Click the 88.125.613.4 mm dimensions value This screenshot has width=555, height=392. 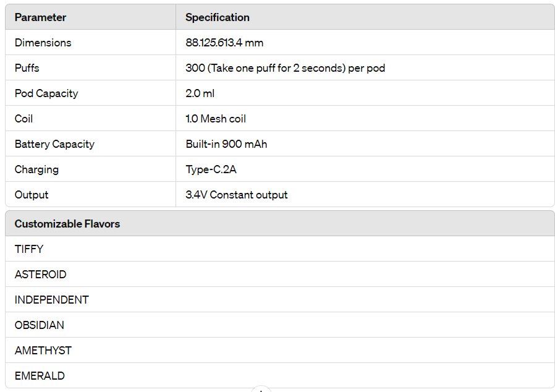(224, 43)
